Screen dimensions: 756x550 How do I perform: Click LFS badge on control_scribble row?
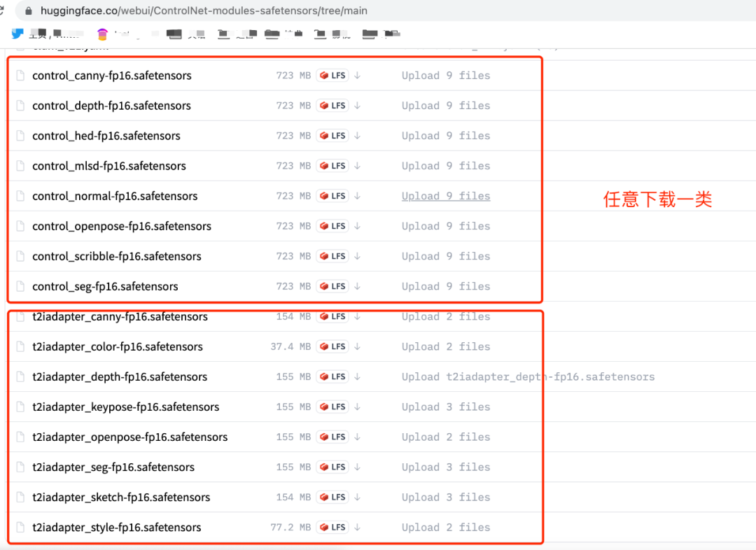point(332,256)
